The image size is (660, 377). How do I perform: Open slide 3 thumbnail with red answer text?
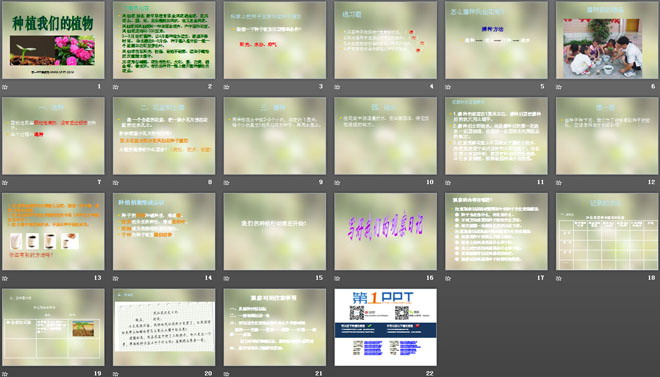point(274,40)
